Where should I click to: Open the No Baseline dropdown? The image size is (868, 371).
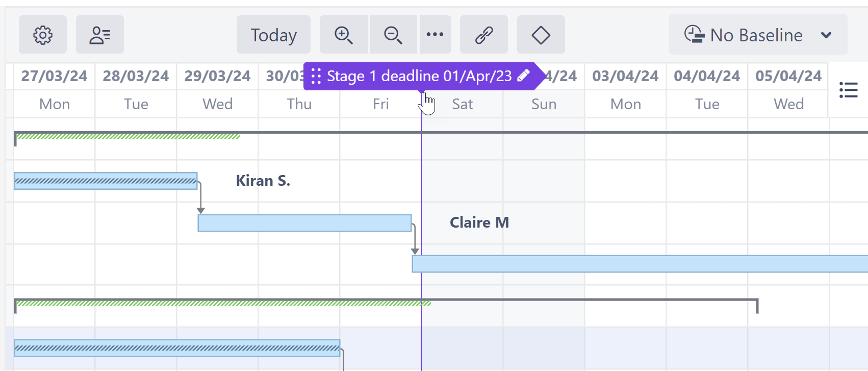point(757,35)
